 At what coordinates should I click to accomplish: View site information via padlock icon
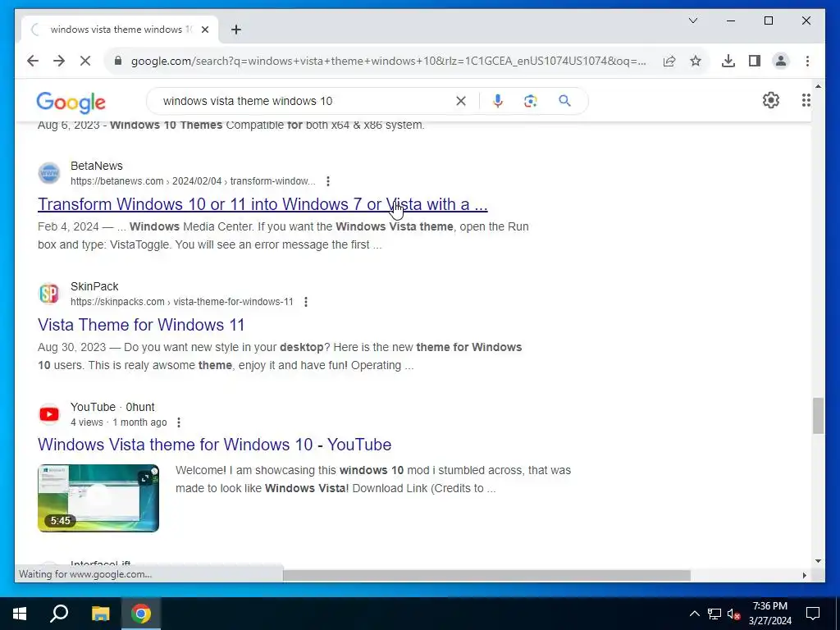(x=118, y=61)
